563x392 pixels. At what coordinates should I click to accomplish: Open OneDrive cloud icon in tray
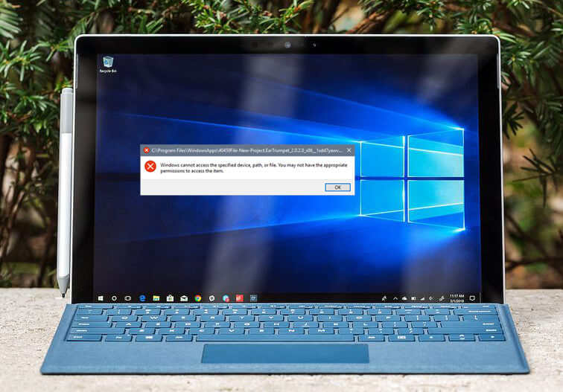point(404,298)
